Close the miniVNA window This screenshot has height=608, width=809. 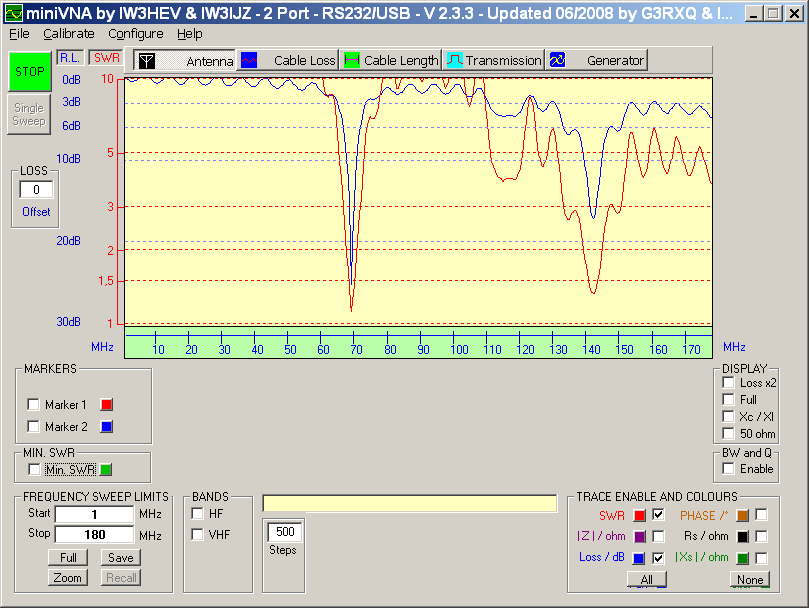click(x=795, y=14)
